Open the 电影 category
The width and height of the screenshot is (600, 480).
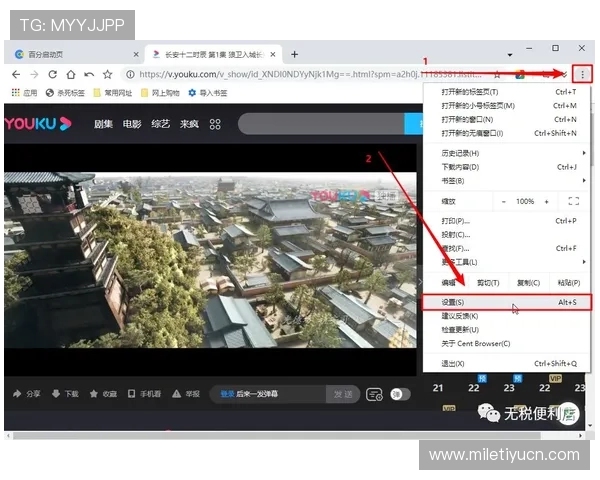(x=132, y=124)
